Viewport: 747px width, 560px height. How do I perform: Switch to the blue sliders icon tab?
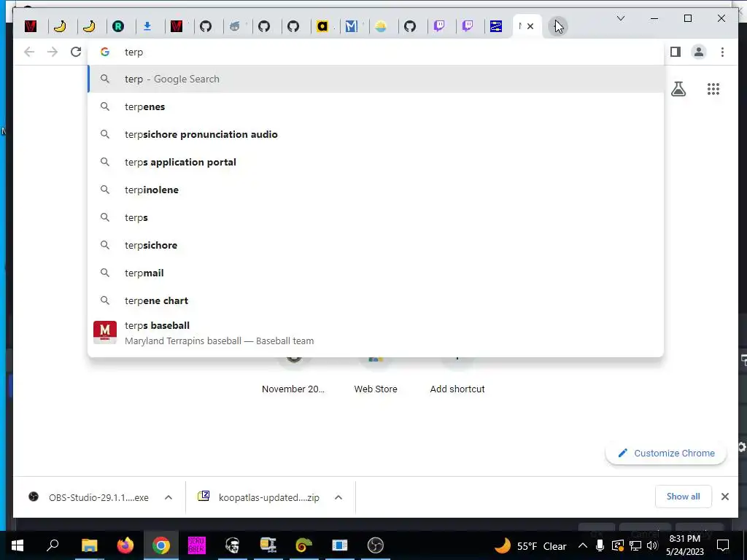[496, 26]
